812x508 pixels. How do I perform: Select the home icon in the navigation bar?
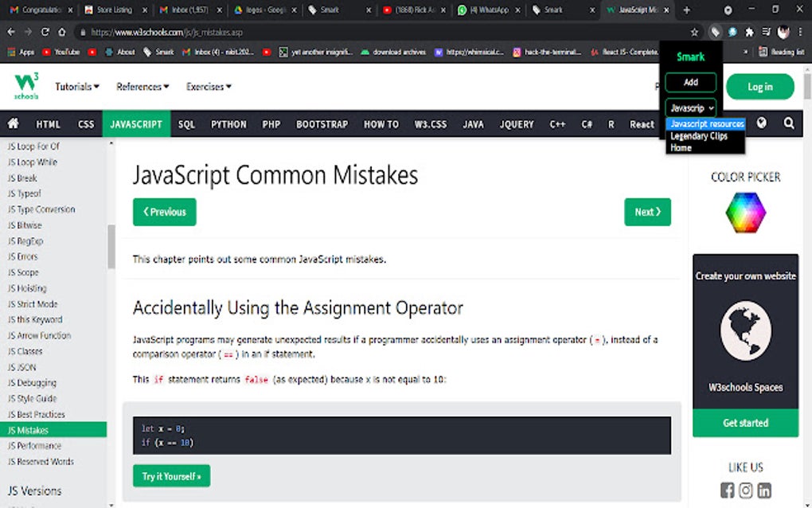click(12, 123)
